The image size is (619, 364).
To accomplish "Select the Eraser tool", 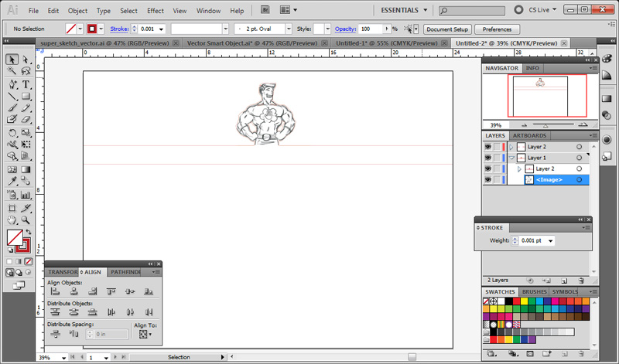I will click(26, 119).
